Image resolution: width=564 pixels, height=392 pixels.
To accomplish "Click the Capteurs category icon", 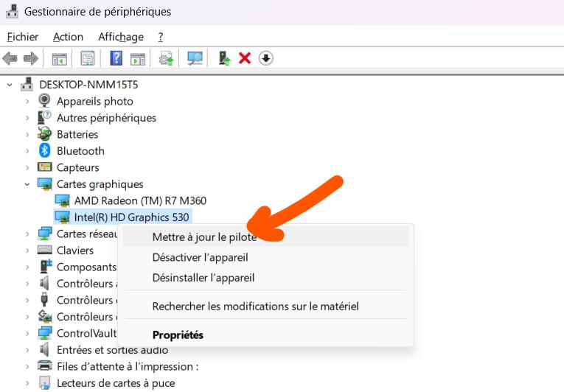I will pyautogui.click(x=44, y=167).
